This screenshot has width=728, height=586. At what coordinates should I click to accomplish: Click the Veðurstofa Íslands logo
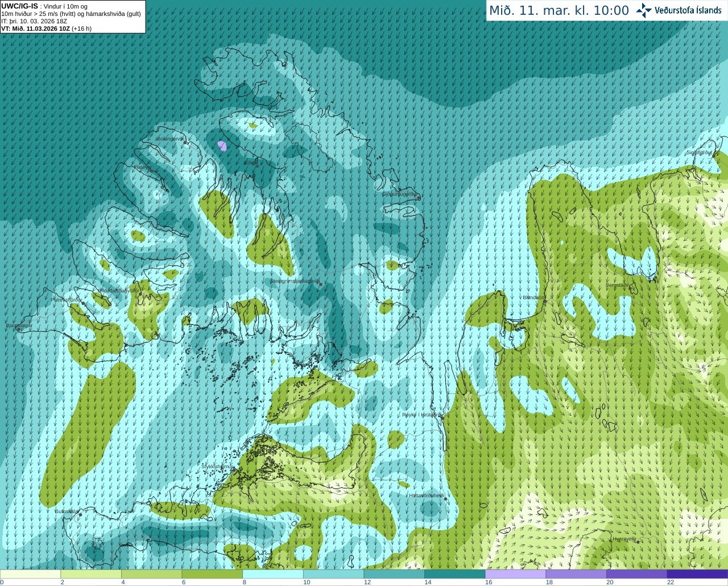pos(679,10)
